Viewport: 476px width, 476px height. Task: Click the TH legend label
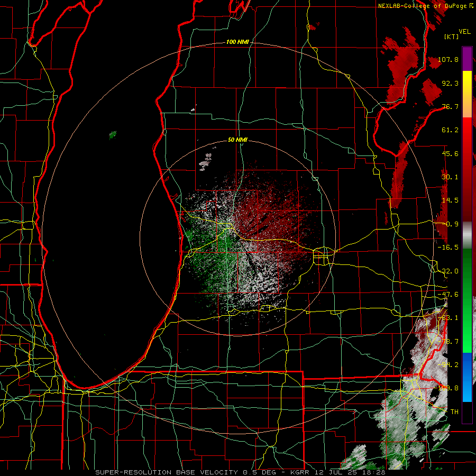454,412
